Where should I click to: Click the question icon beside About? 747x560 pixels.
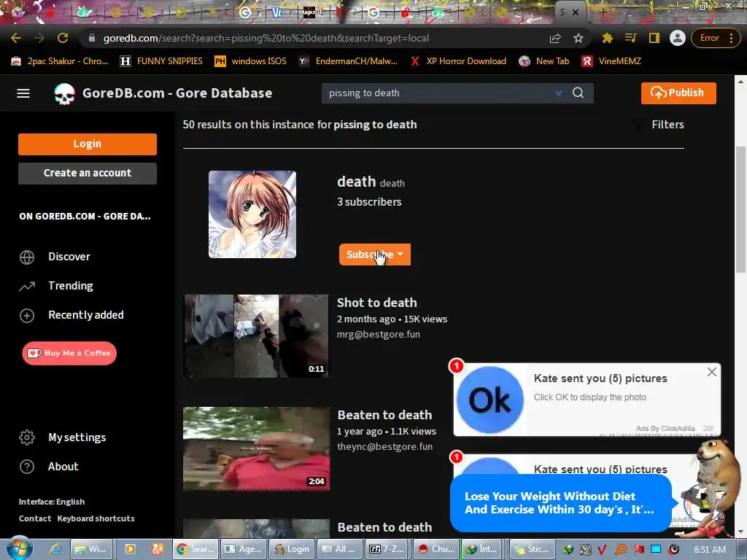pyautogui.click(x=27, y=467)
